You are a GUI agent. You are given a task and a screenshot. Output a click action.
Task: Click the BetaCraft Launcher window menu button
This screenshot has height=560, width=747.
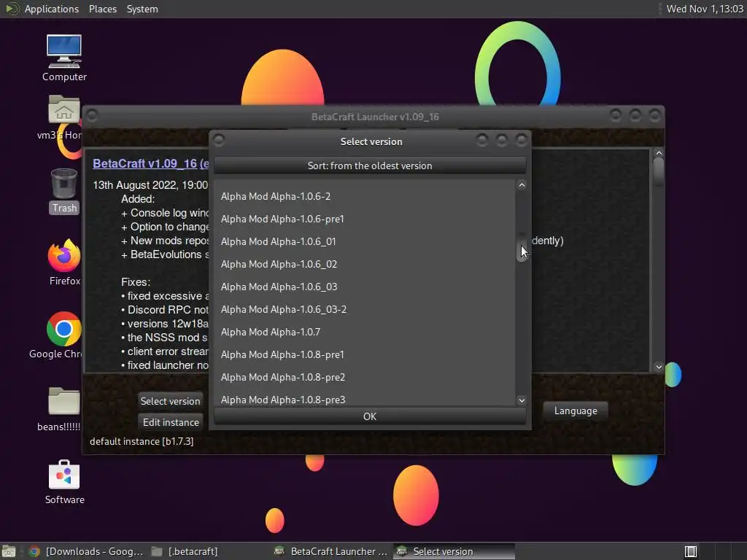[92, 116]
